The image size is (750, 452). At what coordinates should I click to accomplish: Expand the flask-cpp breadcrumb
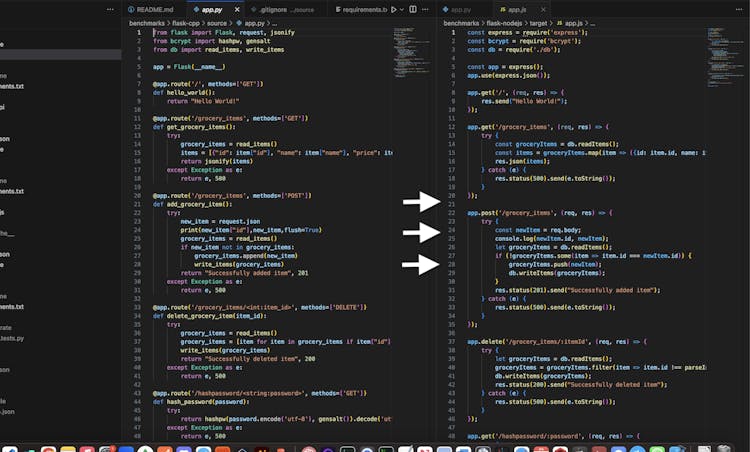185,21
